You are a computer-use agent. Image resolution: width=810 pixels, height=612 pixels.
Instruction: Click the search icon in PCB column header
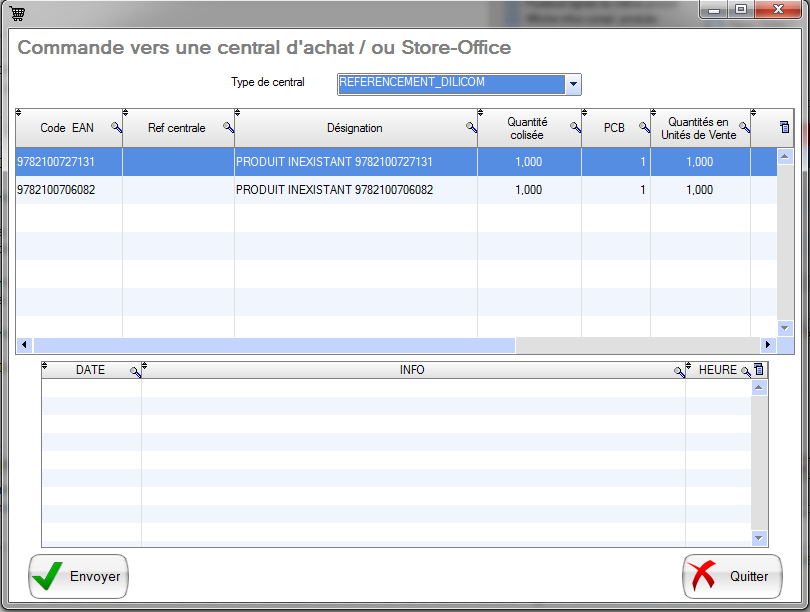click(x=644, y=128)
